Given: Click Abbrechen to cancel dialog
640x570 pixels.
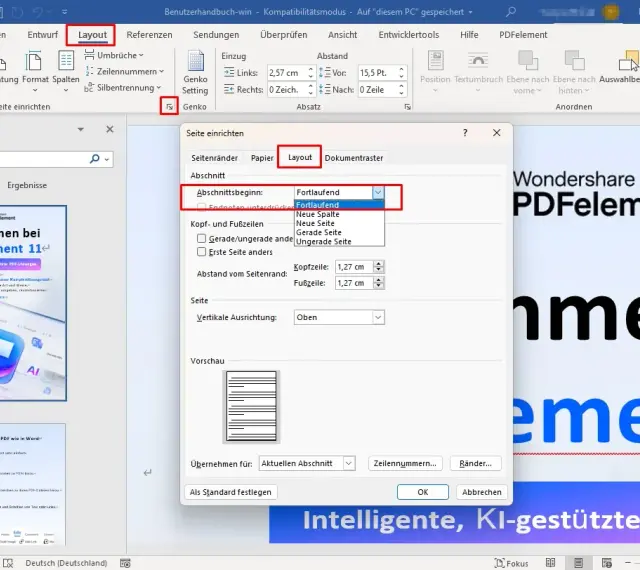Looking at the screenshot, I should (482, 492).
